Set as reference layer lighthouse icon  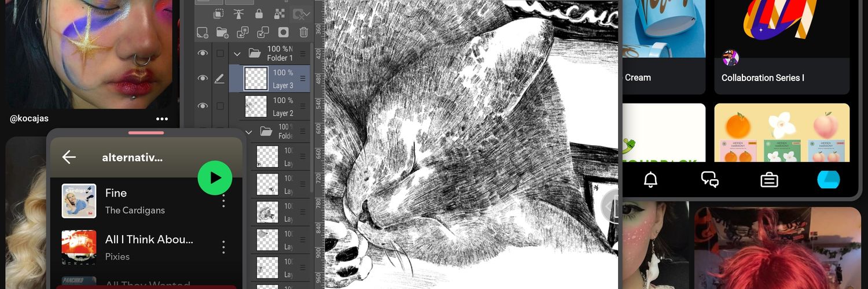pyautogui.click(x=238, y=13)
